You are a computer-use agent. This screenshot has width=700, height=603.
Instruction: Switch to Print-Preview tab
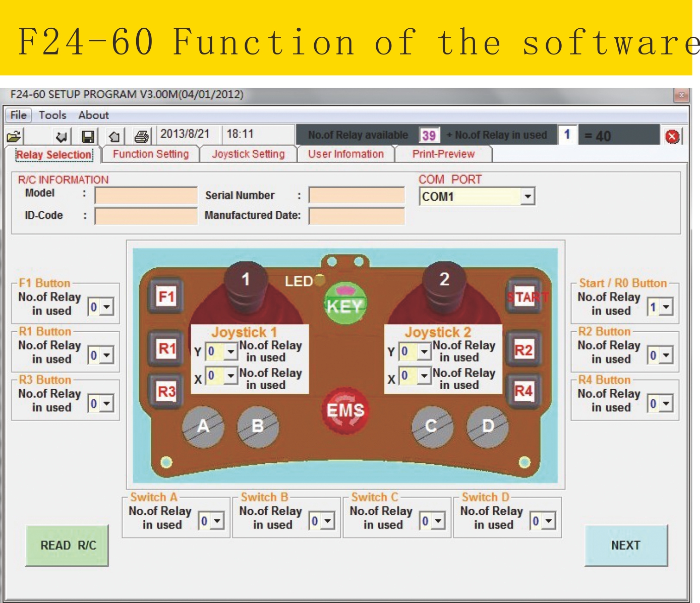pos(443,154)
